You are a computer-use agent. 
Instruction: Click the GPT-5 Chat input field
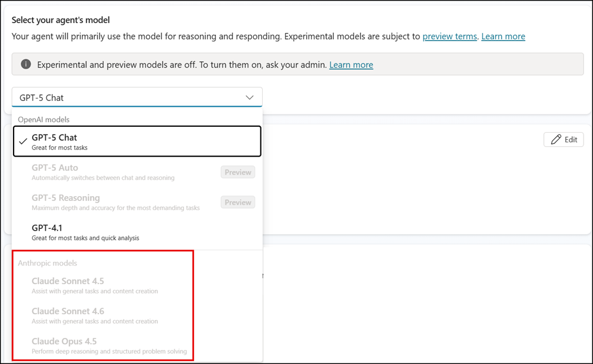pyautogui.click(x=119, y=97)
